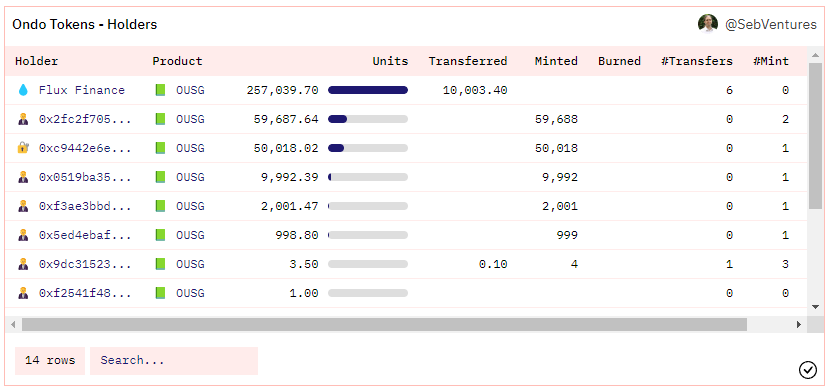Screen dimensions: 832x391
Task: Click the green book icon in Flux Finance row
Action: 160,90
